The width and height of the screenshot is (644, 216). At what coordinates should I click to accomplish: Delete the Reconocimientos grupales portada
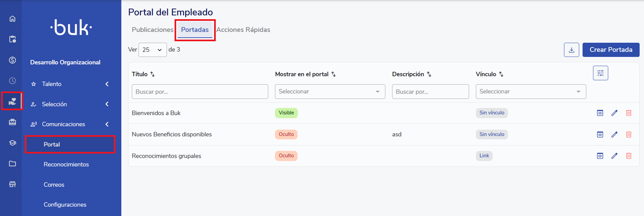click(629, 156)
